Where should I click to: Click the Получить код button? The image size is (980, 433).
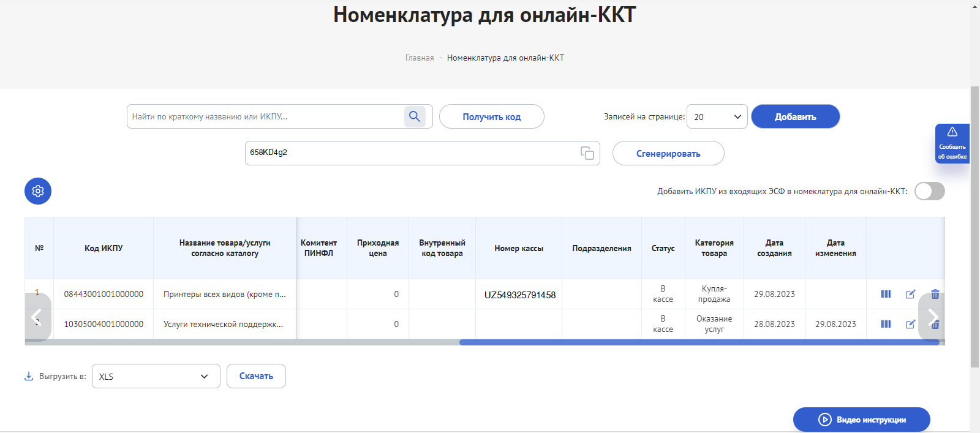(x=491, y=116)
